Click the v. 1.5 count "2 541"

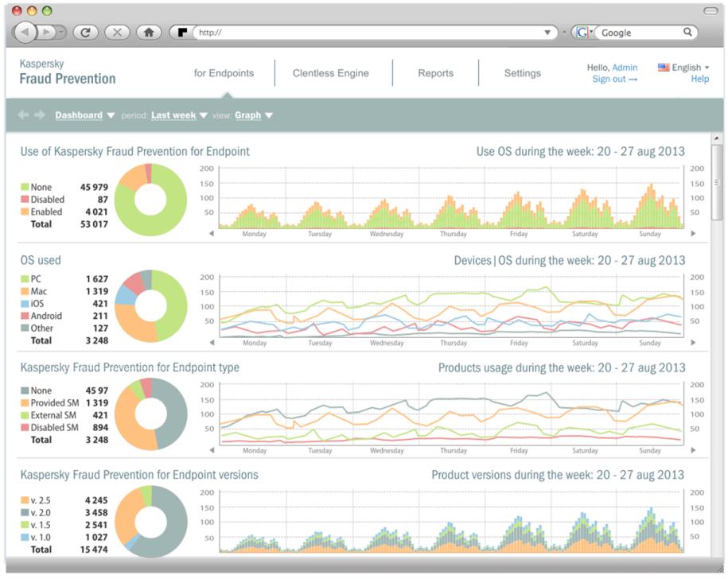click(96, 525)
